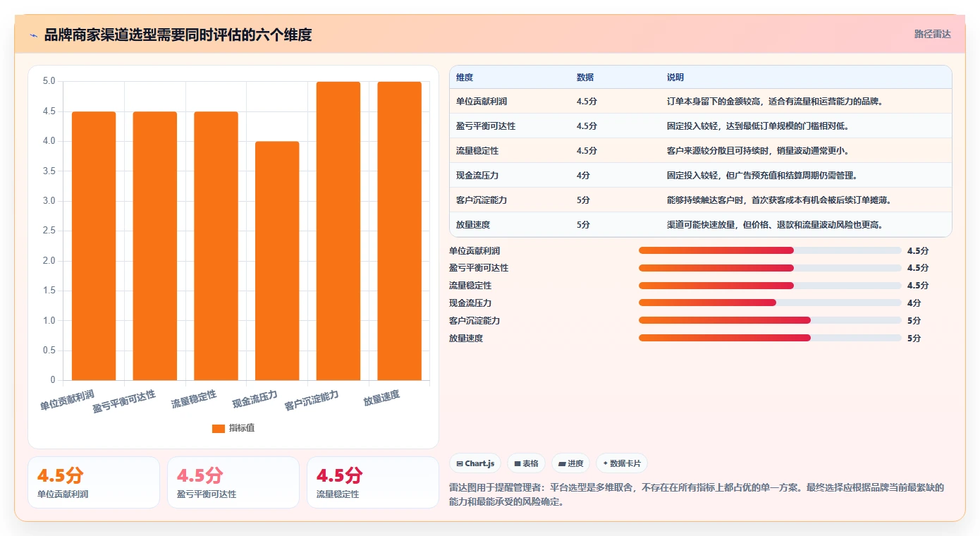Click the 维度 column header
The width and height of the screenshot is (980, 536).
[x=465, y=78]
